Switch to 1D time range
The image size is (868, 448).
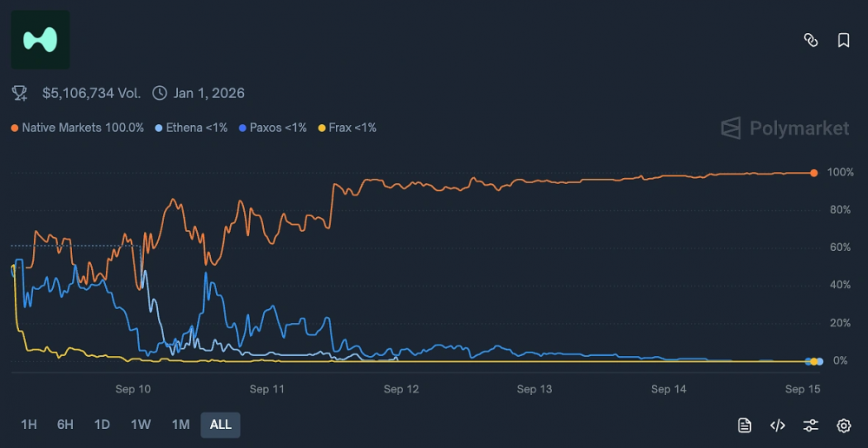(102, 425)
